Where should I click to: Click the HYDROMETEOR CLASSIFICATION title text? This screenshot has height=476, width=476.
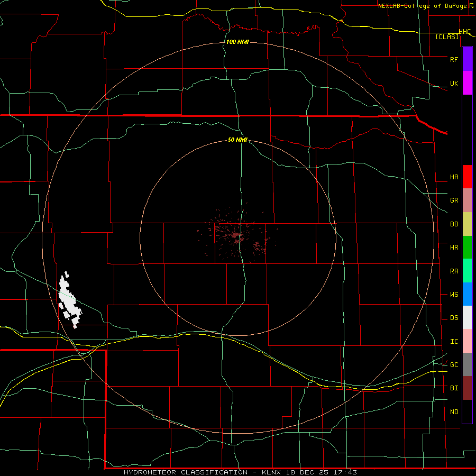pos(186,472)
